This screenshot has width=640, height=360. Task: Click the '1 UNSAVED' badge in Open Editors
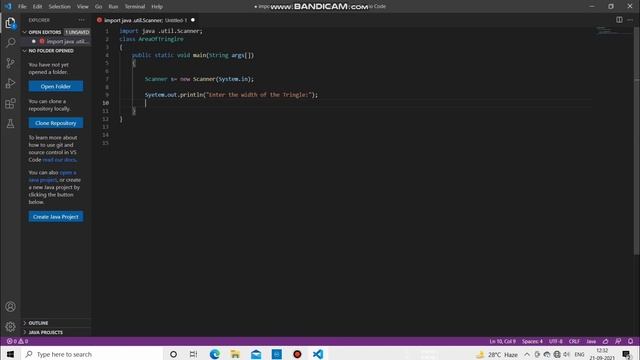77,32
